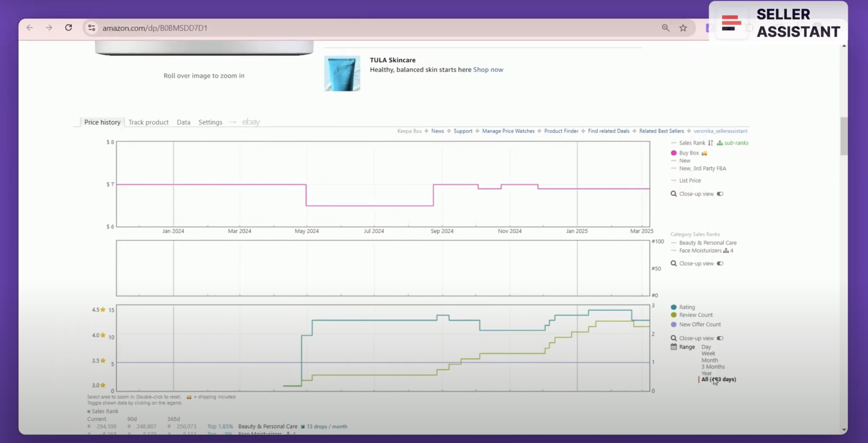Click TULA Skincare Shop now link
This screenshot has height=443, width=868.
[x=488, y=70]
